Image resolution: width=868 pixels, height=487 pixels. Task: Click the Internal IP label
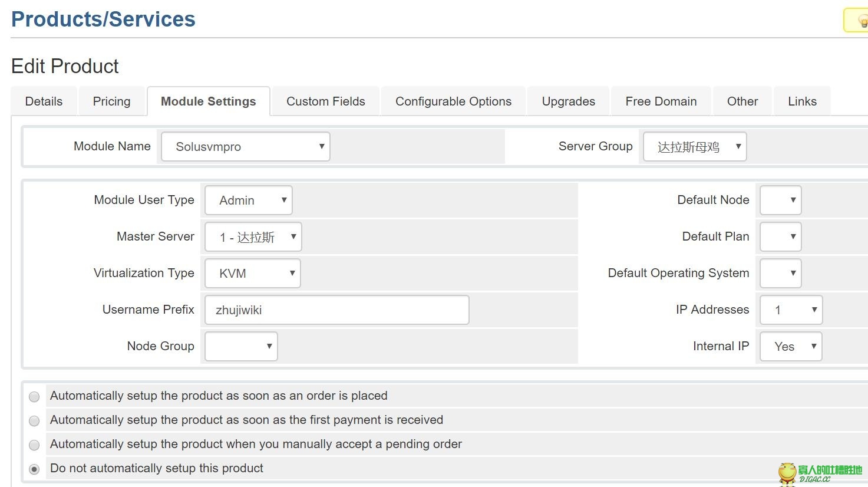721,346
